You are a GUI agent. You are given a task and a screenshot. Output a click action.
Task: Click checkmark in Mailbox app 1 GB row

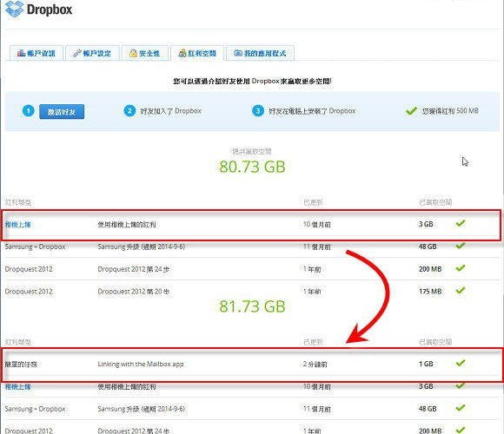(x=461, y=363)
